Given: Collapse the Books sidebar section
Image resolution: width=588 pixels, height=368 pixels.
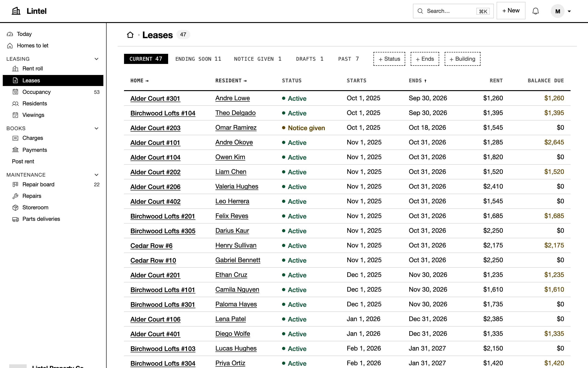Looking at the screenshot, I should coord(96,128).
